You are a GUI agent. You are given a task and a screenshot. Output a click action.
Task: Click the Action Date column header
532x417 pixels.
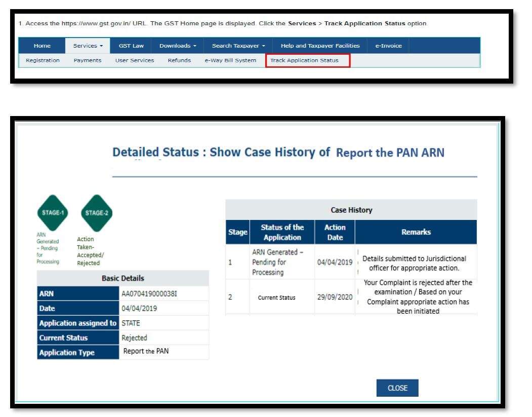tap(335, 232)
